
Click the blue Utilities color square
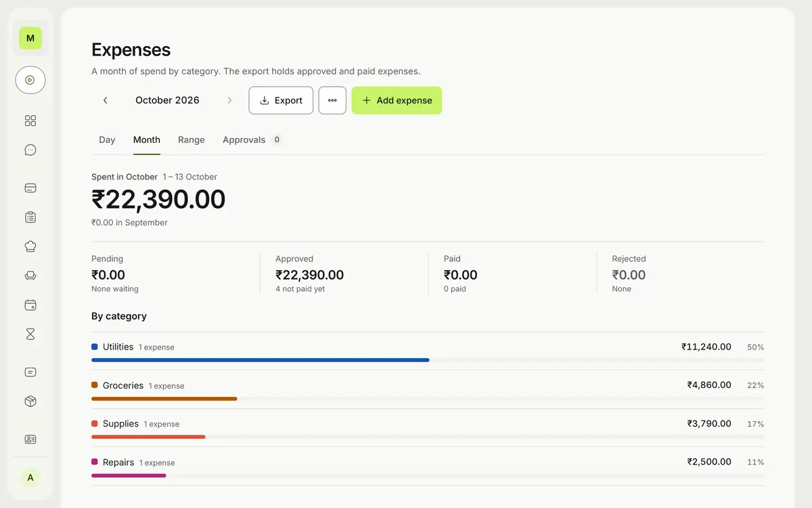95,347
